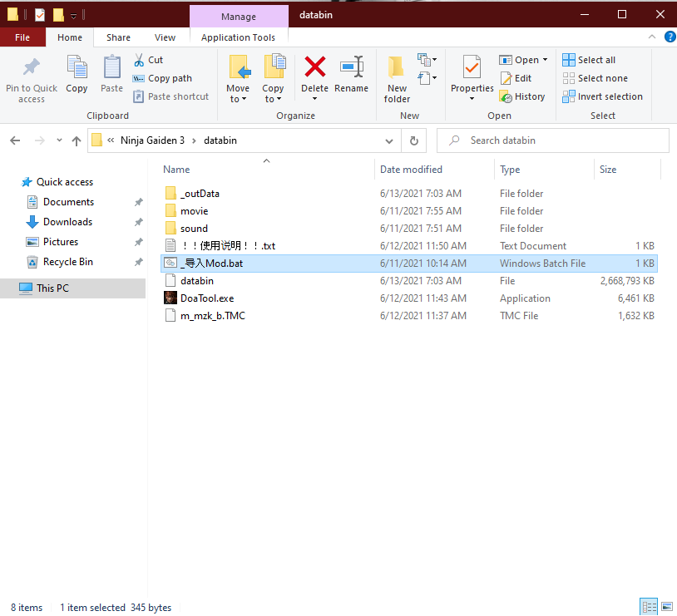
Task: Click the Open button in ribbon
Action: [x=519, y=60]
